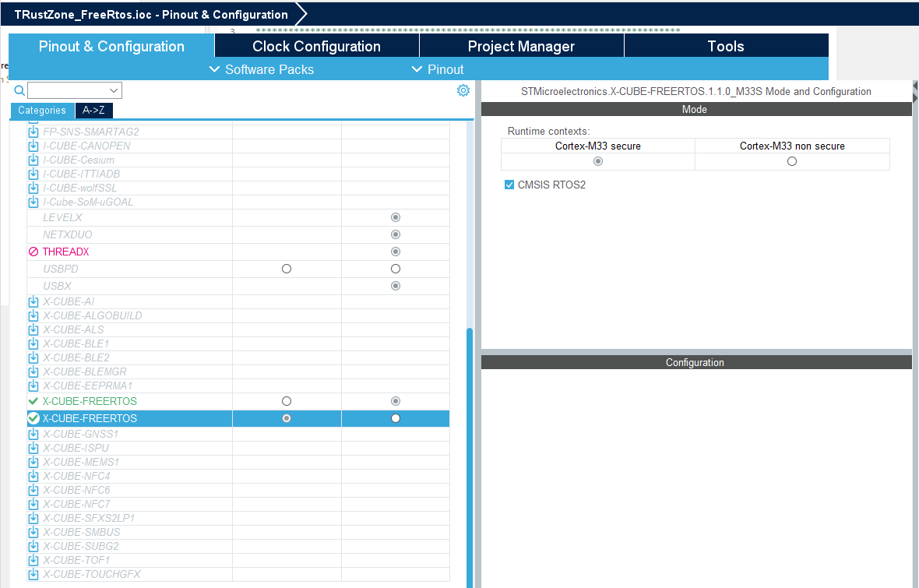Click the download icon next to FP-SNS-SMARTAG2
The height and width of the screenshot is (588, 919).
(33, 132)
